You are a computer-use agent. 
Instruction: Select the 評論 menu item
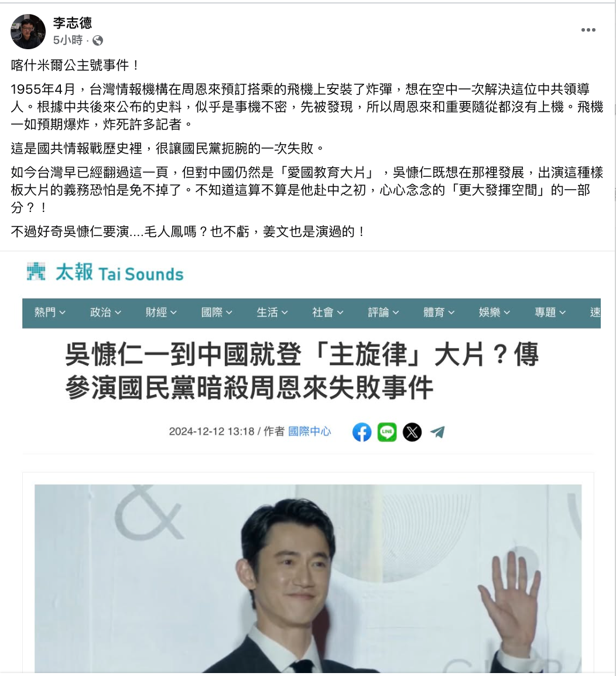383,312
